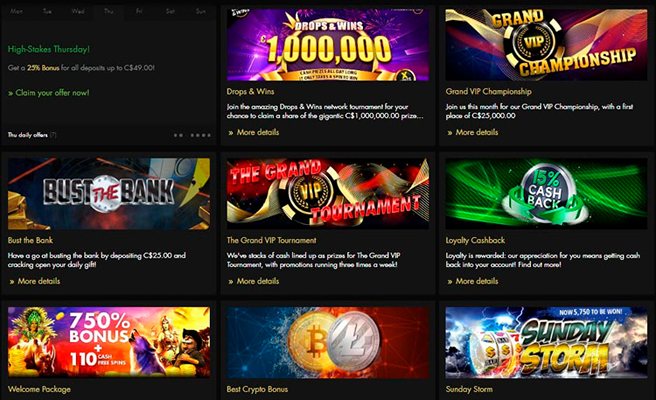Open The Grand VIP Tournament banner
656x400 pixels.
(x=328, y=194)
